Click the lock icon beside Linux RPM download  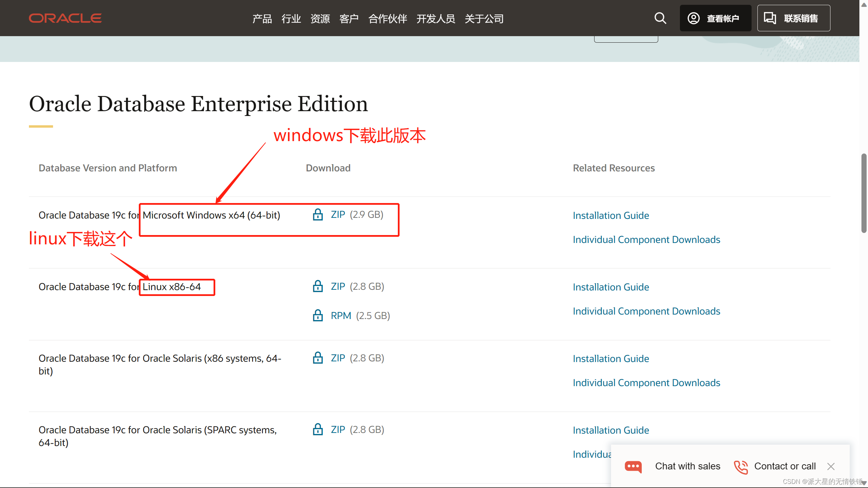click(x=318, y=315)
